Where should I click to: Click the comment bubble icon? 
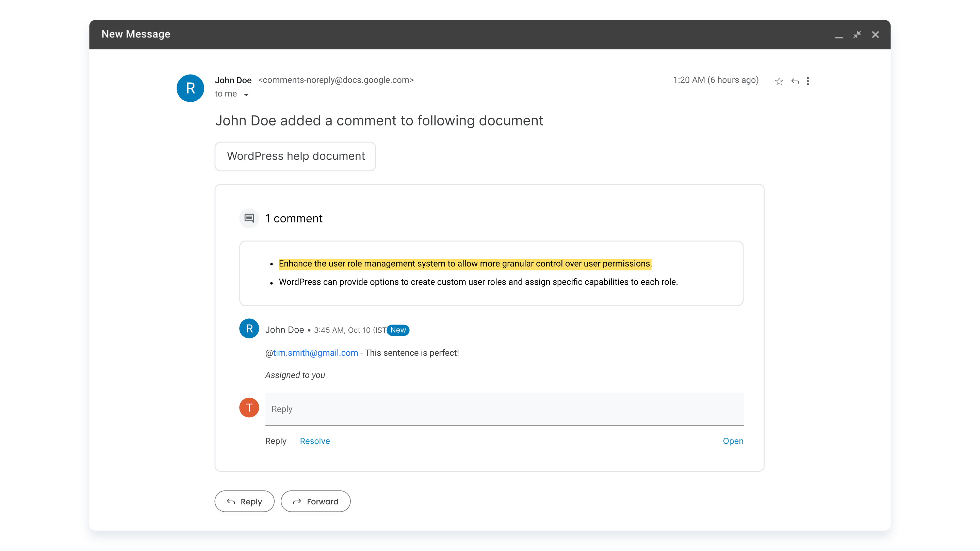[249, 218]
